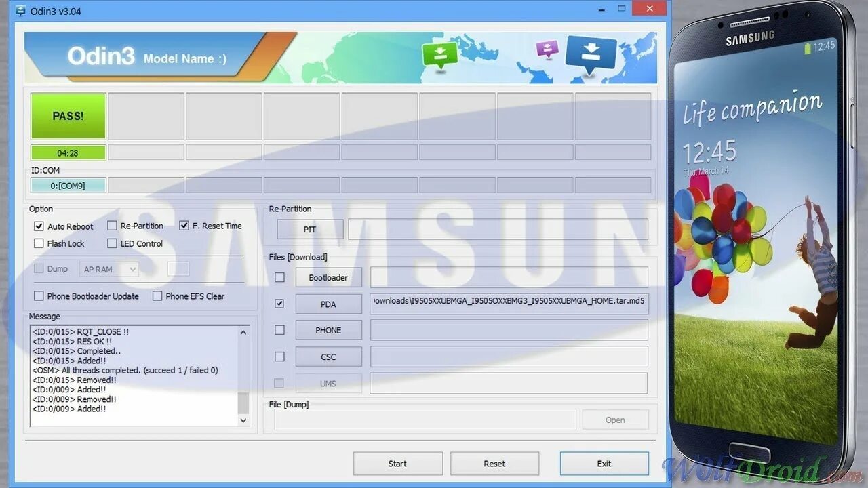Image resolution: width=868 pixels, height=488 pixels.
Task: Maximize the Odin3 window
Action: 622,9
